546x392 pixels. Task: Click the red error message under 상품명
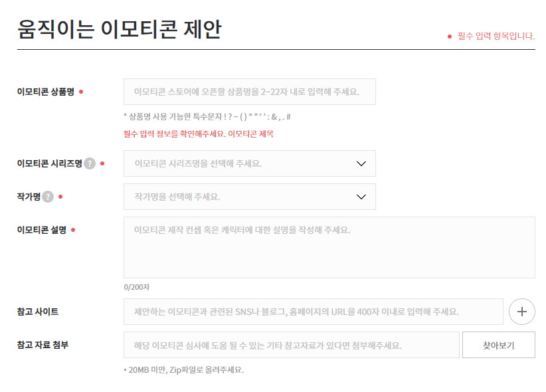click(x=199, y=134)
